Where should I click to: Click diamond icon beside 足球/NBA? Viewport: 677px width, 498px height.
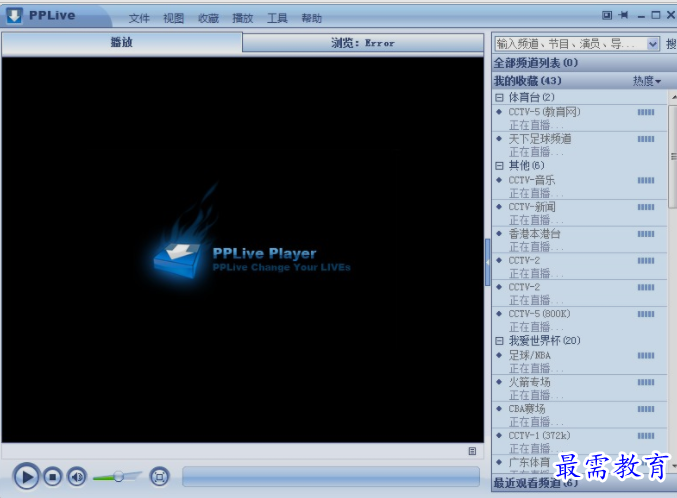click(x=499, y=355)
